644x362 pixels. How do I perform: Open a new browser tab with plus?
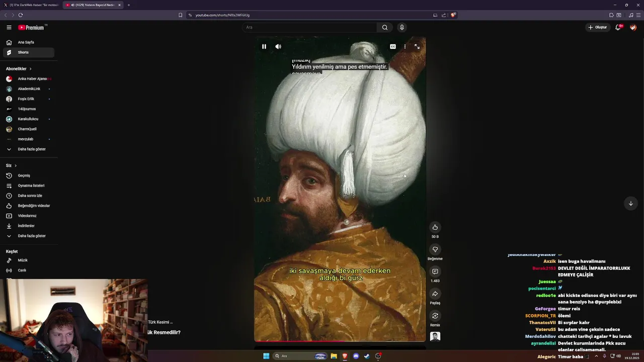pos(129,5)
